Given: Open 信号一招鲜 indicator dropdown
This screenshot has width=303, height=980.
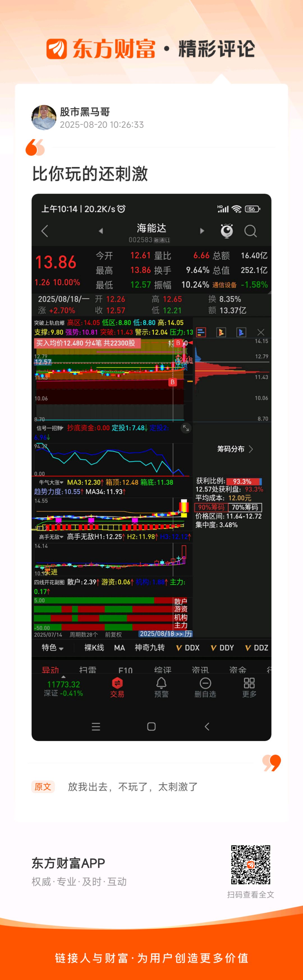Looking at the screenshot, I should coord(50,428).
